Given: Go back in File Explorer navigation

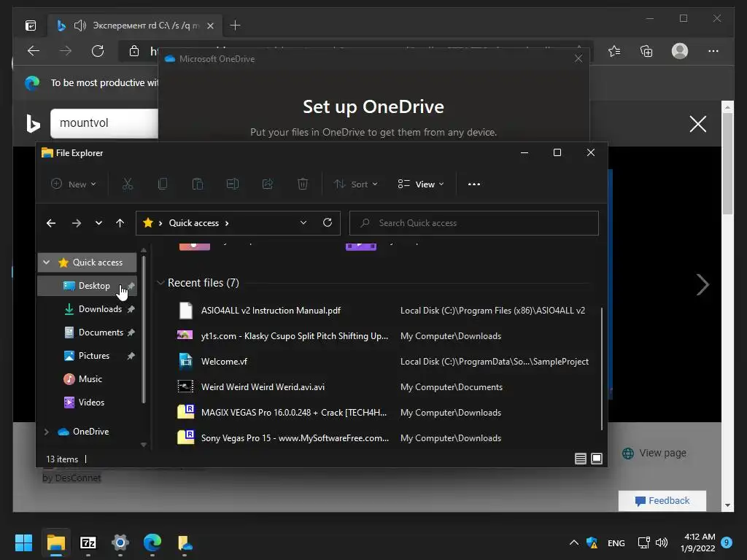Looking at the screenshot, I should click(x=51, y=223).
